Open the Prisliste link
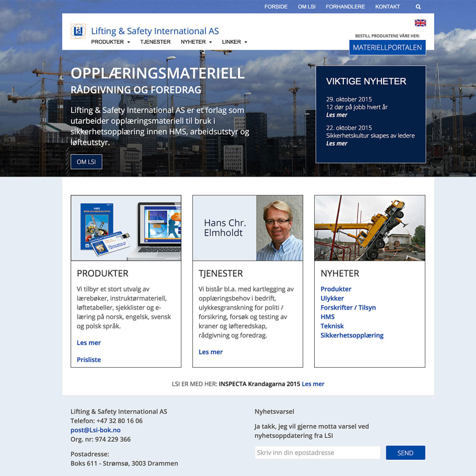This screenshot has width=476, height=476. [x=89, y=360]
